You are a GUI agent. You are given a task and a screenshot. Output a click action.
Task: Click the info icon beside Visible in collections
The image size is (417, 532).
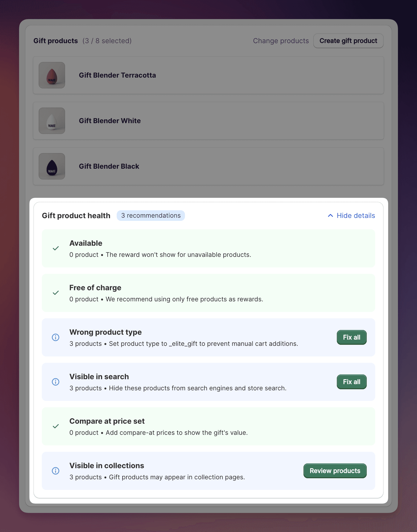click(55, 471)
